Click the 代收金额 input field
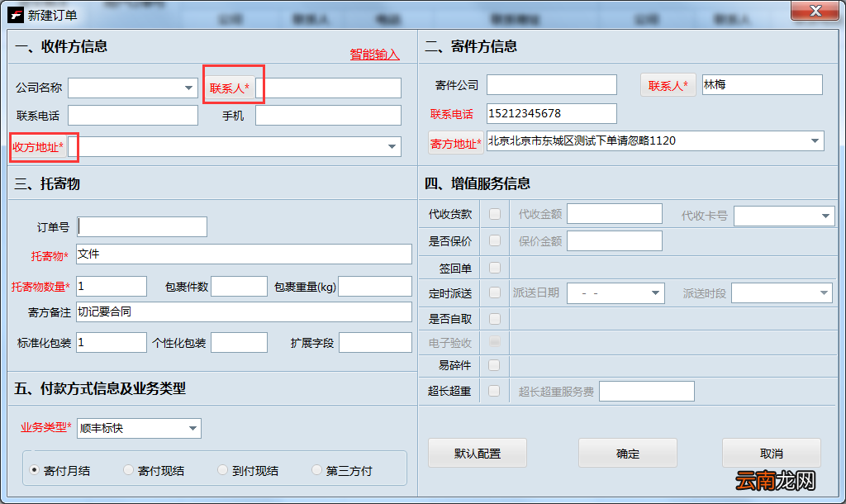 pyautogui.click(x=615, y=214)
